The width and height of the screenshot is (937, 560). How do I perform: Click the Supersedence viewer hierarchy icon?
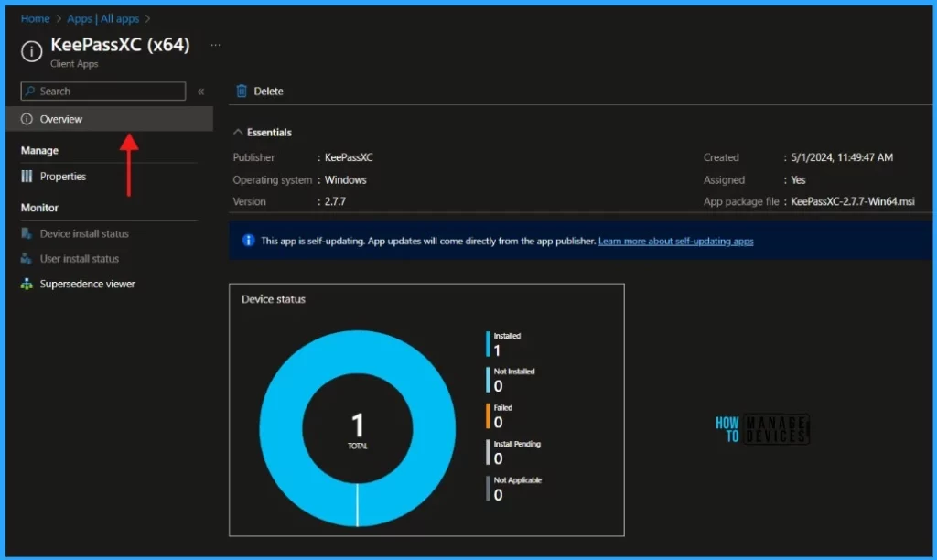(x=27, y=284)
